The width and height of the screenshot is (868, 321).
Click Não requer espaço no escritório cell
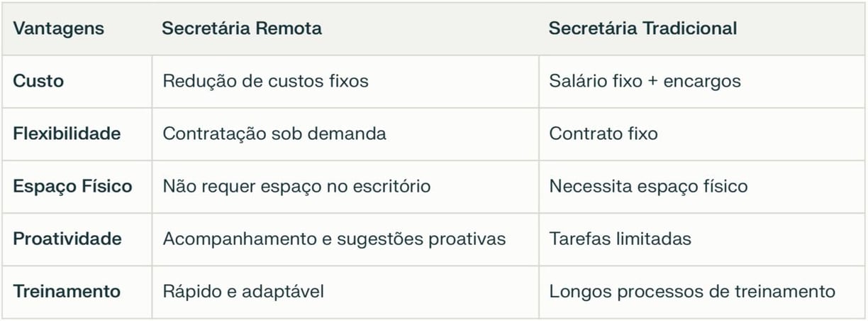coord(296,187)
